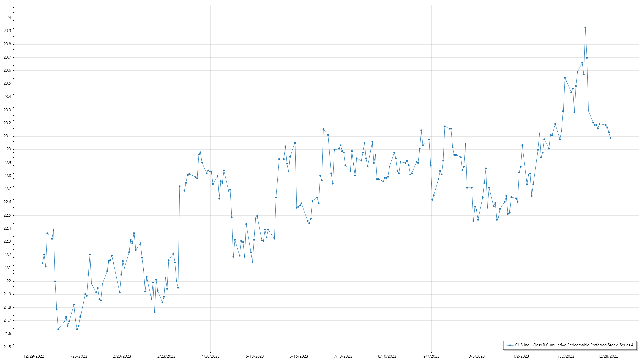The height and width of the screenshot is (362, 644).
Task: Click the 1/26/2023 x-axis date label
Action: [x=78, y=356]
